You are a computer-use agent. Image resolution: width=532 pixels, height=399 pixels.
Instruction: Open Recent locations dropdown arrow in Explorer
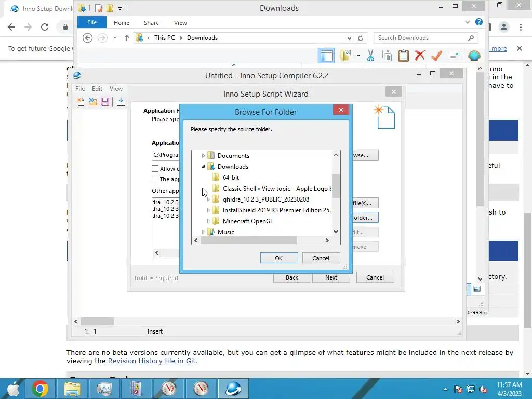pyautogui.click(x=115, y=37)
